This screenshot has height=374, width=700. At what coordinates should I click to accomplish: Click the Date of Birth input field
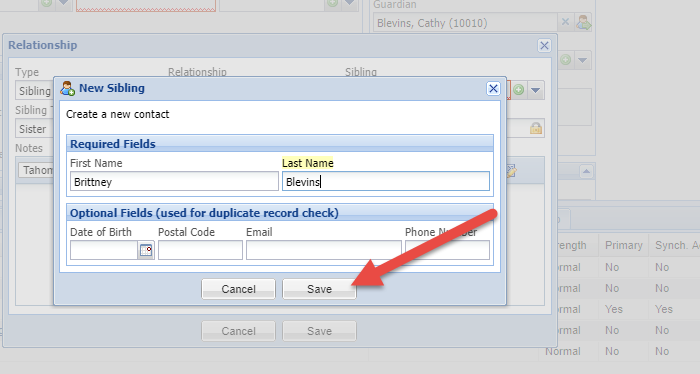(x=104, y=250)
